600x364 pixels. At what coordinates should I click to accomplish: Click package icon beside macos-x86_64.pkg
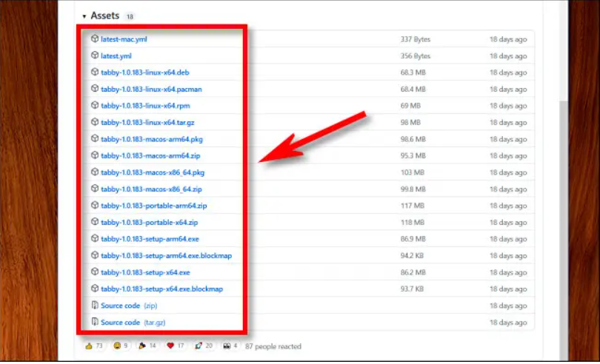[95, 172]
